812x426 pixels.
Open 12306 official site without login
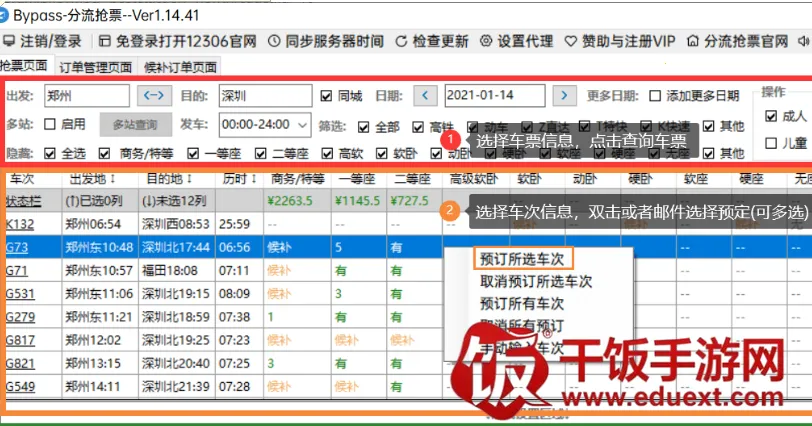tap(105, 42)
